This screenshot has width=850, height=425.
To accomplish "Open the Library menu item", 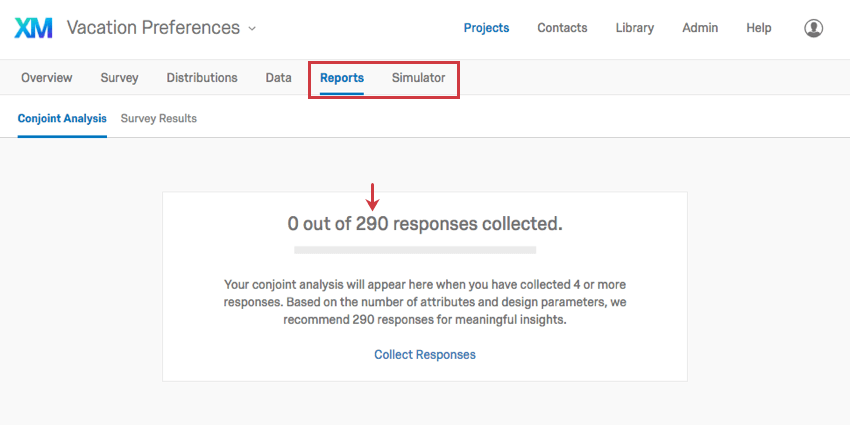I will 635,28.
